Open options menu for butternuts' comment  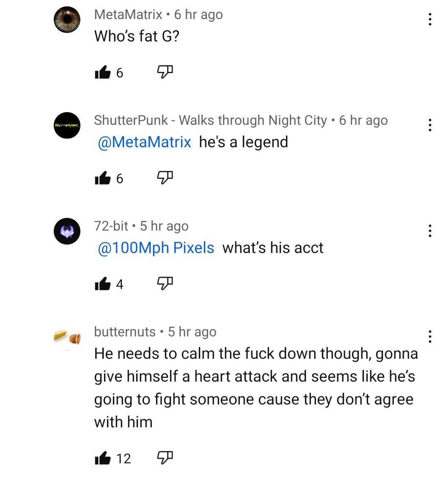430,336
